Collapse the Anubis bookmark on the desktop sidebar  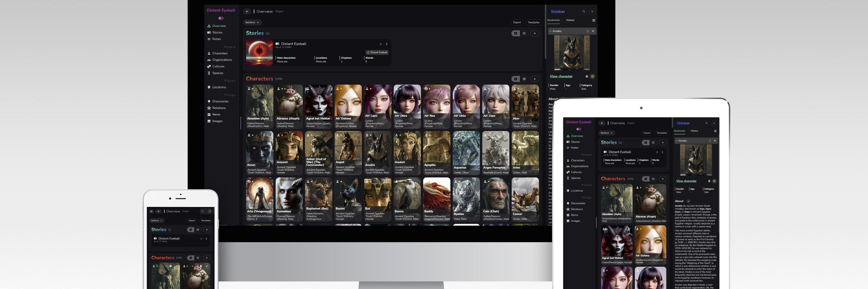551,31
